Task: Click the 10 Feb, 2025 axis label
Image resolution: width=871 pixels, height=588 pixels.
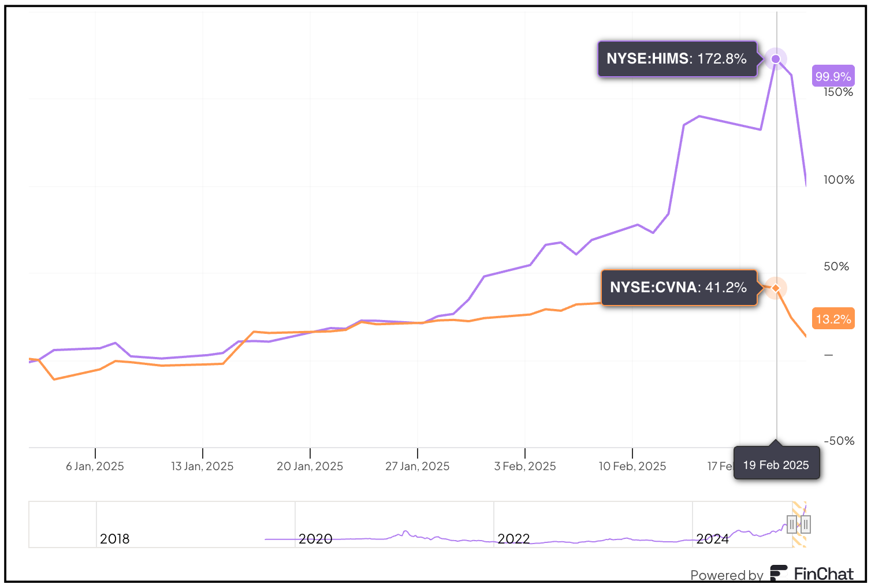Action: tap(632, 466)
